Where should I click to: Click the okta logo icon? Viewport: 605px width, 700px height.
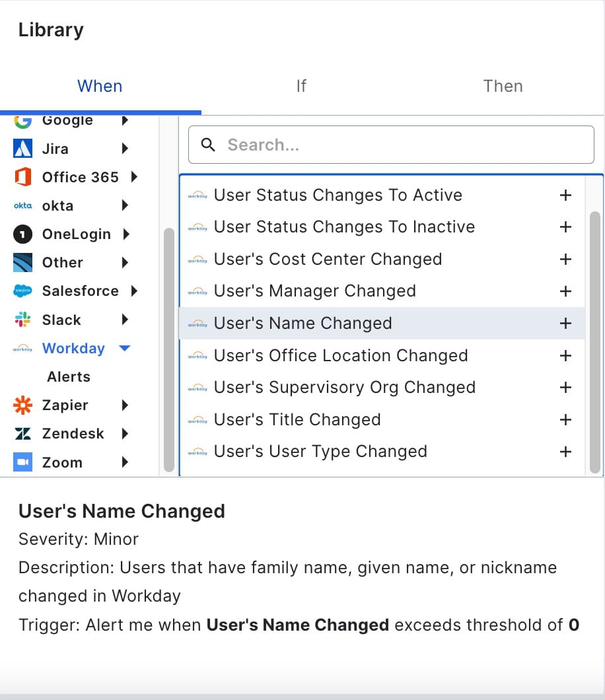[22, 205]
